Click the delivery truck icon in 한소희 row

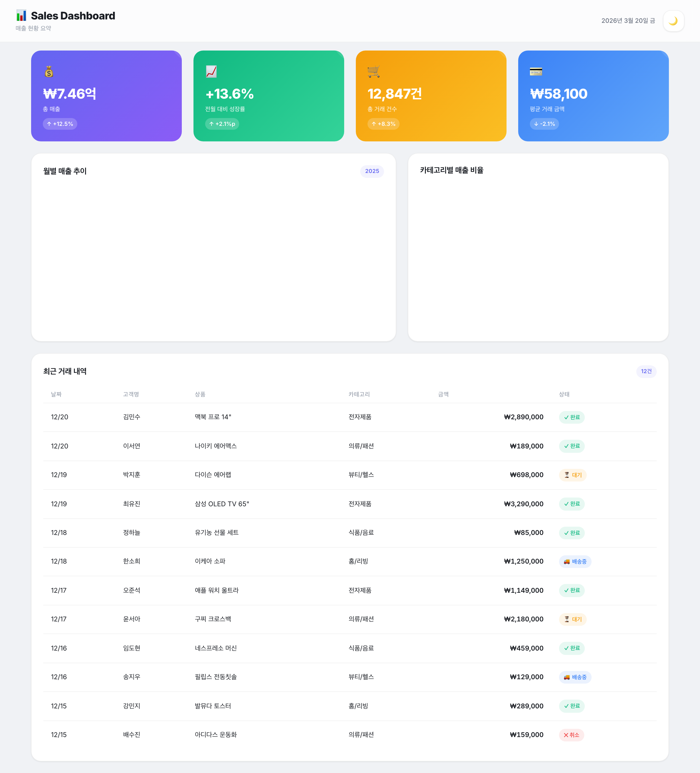[x=567, y=562]
